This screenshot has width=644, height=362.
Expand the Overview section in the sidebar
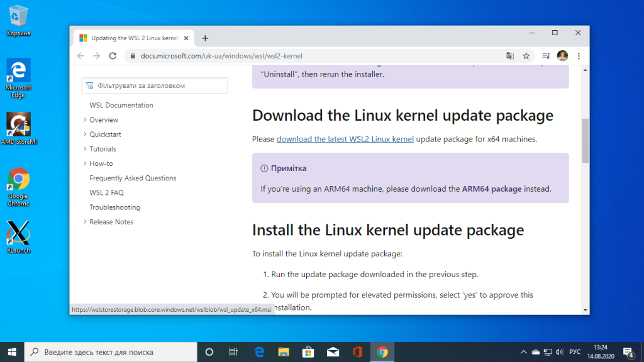click(x=104, y=119)
